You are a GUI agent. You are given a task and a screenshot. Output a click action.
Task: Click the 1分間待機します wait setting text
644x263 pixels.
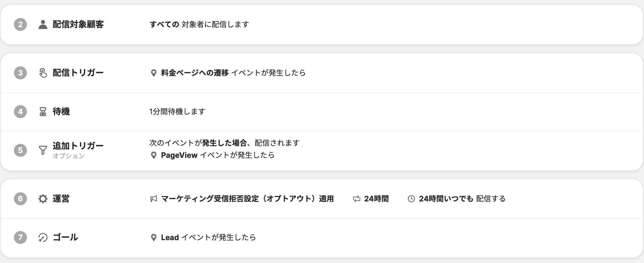click(177, 112)
